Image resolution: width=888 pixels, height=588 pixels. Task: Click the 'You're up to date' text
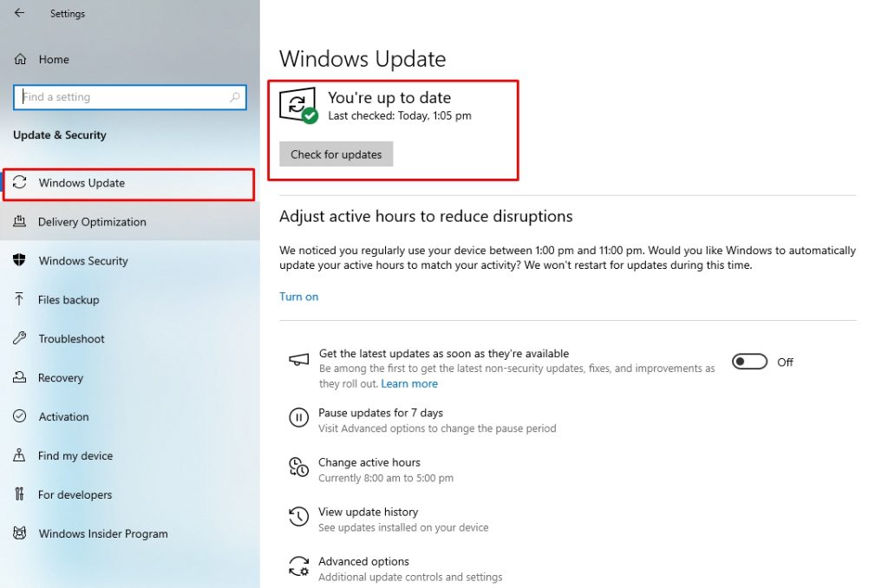pyautogui.click(x=389, y=97)
